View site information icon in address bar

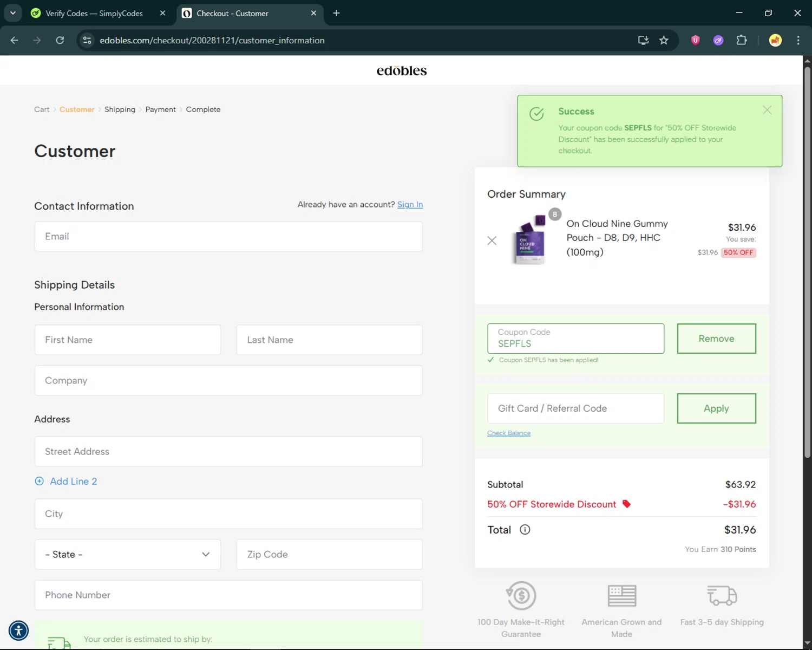tap(87, 40)
